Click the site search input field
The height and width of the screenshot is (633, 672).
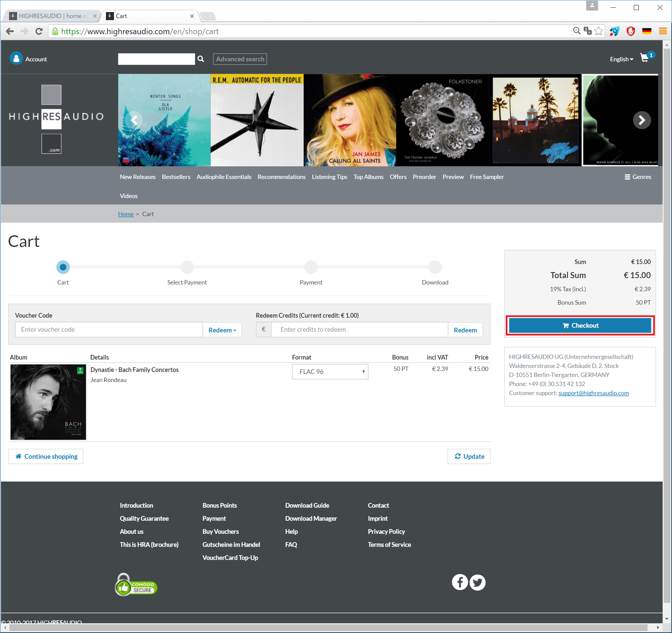click(156, 59)
